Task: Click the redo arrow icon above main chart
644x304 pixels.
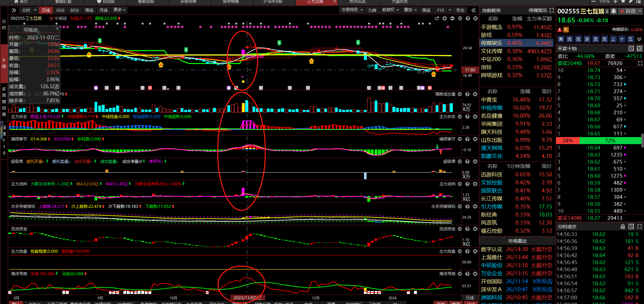Action: tap(437, 18)
